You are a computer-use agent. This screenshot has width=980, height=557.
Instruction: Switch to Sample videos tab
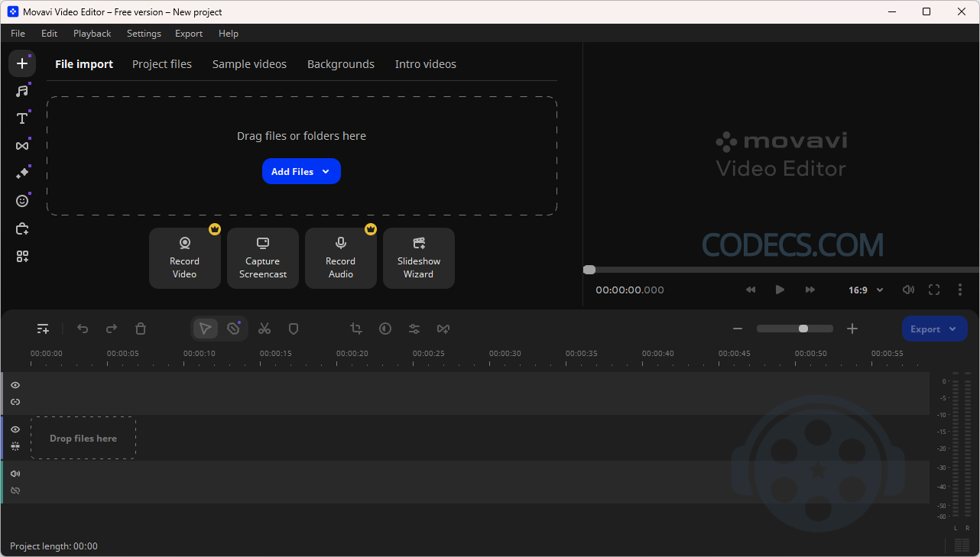tap(249, 64)
